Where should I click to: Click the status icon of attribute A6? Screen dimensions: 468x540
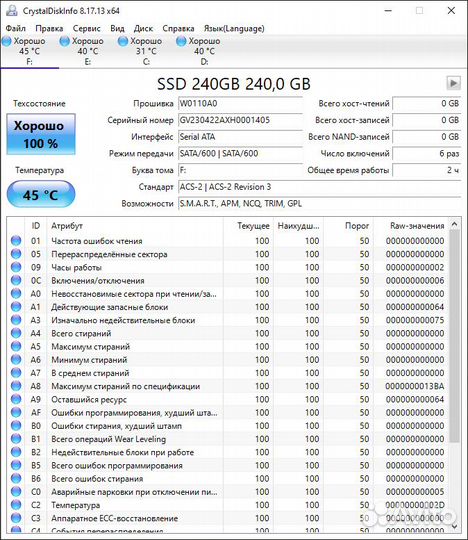coord(16,360)
